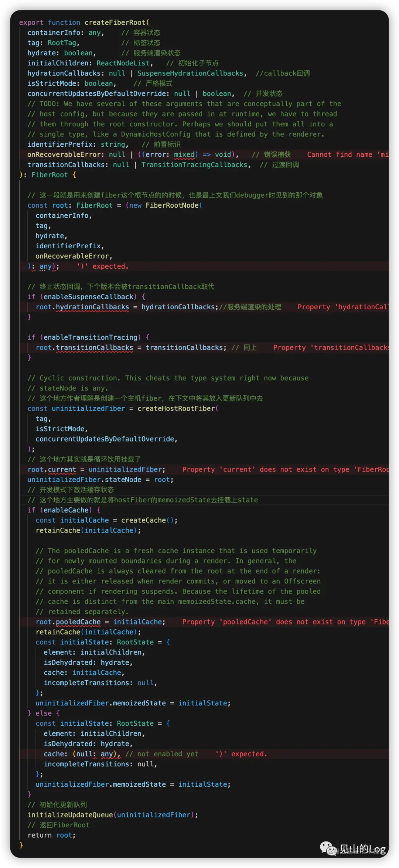This screenshot has width=399, height=868.
Task: Click the 'Cannot find name' error message
Action: pos(348,154)
